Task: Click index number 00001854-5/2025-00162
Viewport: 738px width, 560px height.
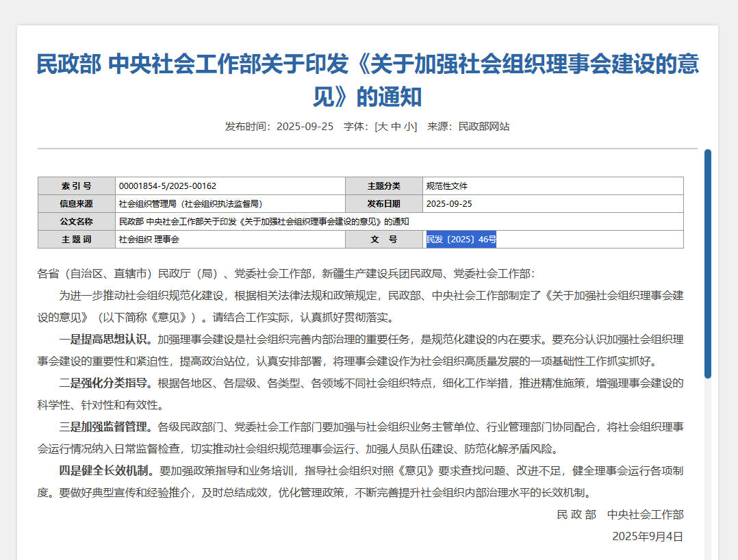Action: point(168,186)
